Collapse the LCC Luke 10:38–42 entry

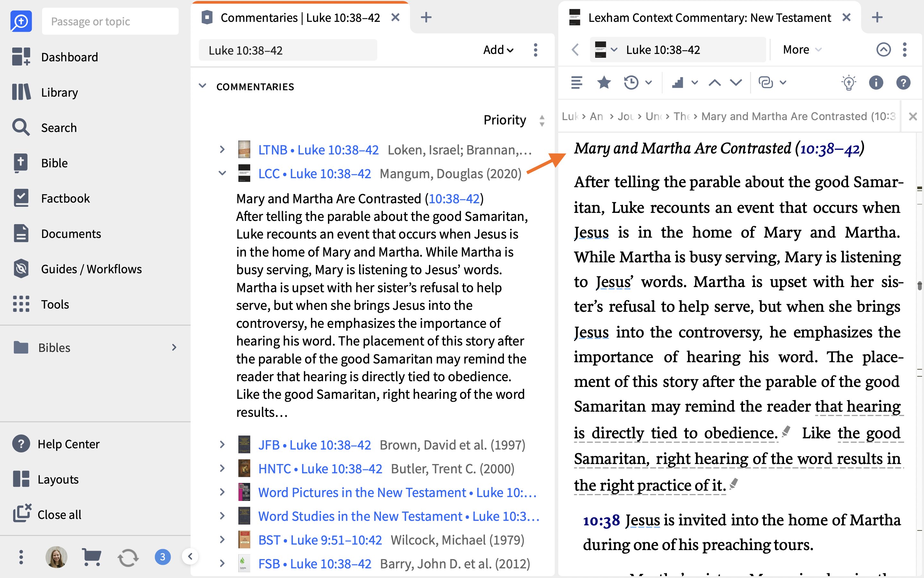222,173
